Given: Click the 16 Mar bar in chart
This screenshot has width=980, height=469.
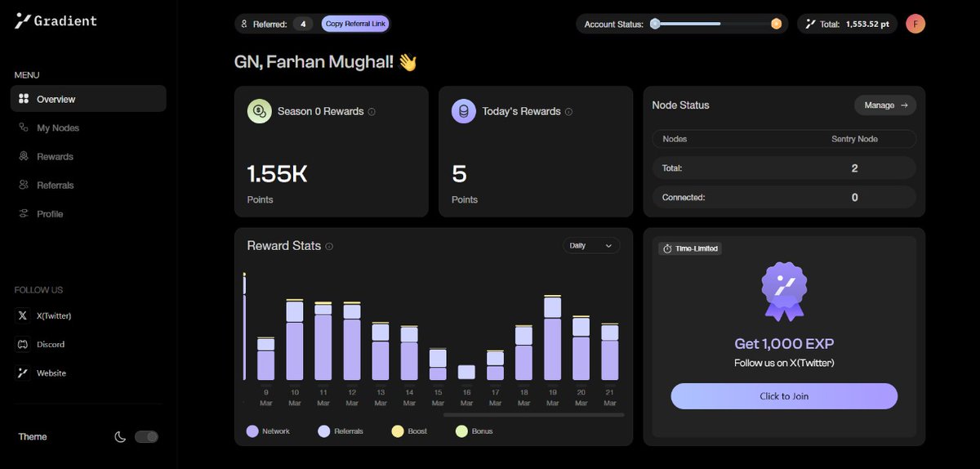Looking at the screenshot, I should [466, 372].
